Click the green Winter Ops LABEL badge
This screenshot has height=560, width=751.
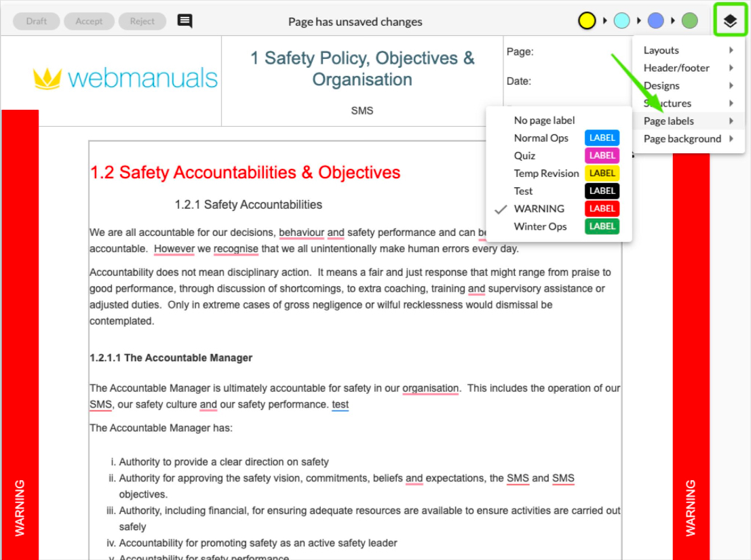602,226
